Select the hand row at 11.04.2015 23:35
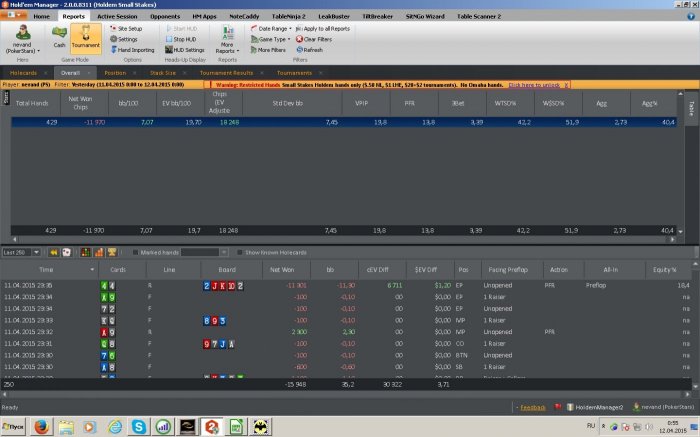Screen dimensions: 700x437 click(x=346, y=285)
